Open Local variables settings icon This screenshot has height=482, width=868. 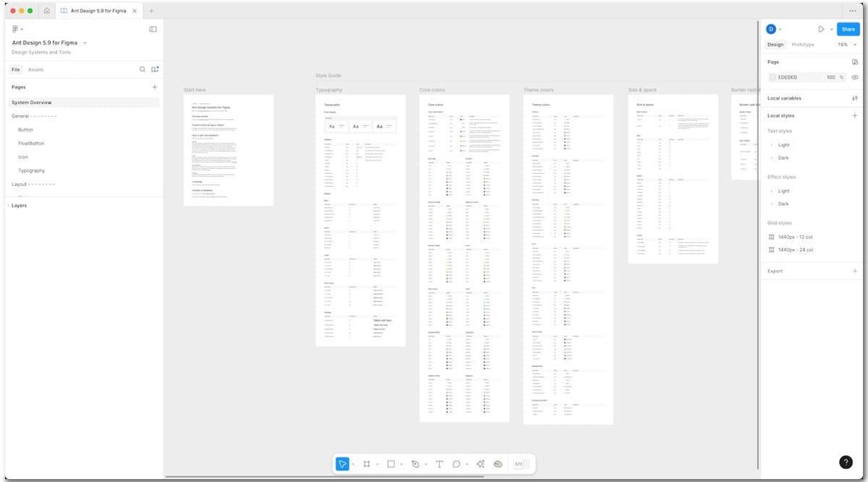point(855,98)
